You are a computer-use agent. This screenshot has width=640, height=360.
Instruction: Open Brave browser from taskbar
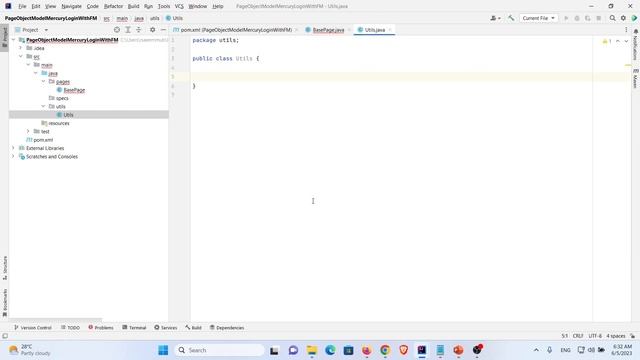pos(403,350)
